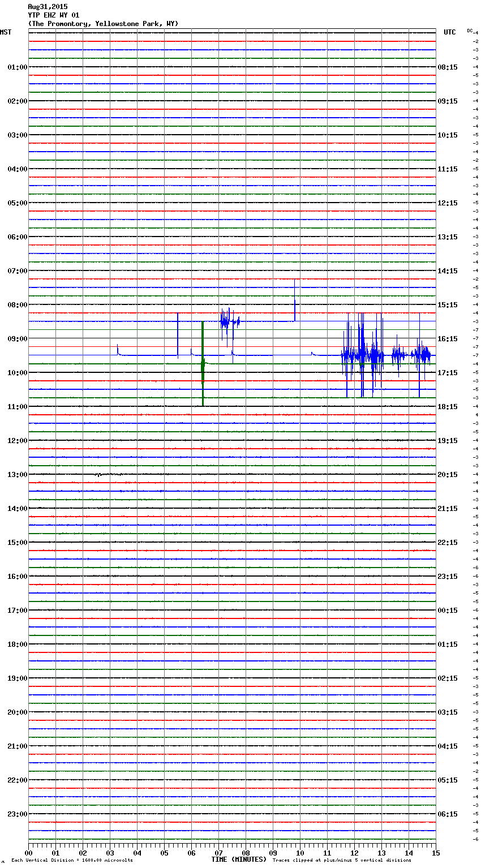
Task: Click the 22:00 MST time label
Action: pyautogui.click(x=18, y=780)
